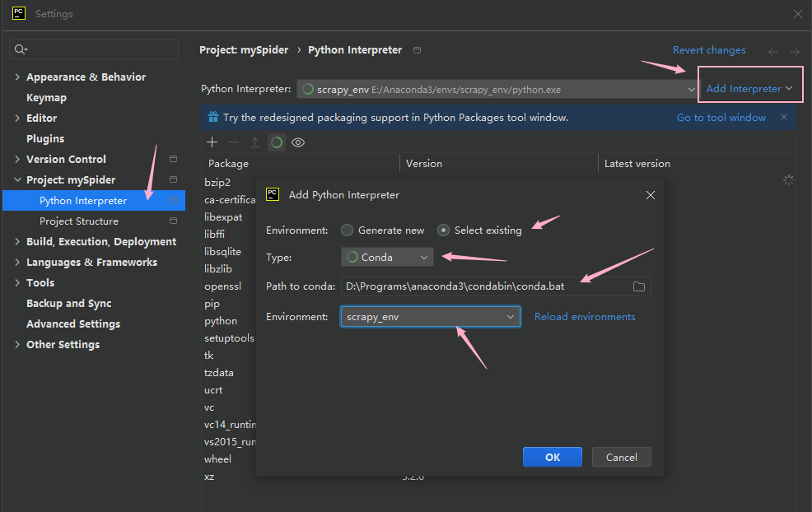
Task: Expand the Editor section
Action: coord(17,118)
